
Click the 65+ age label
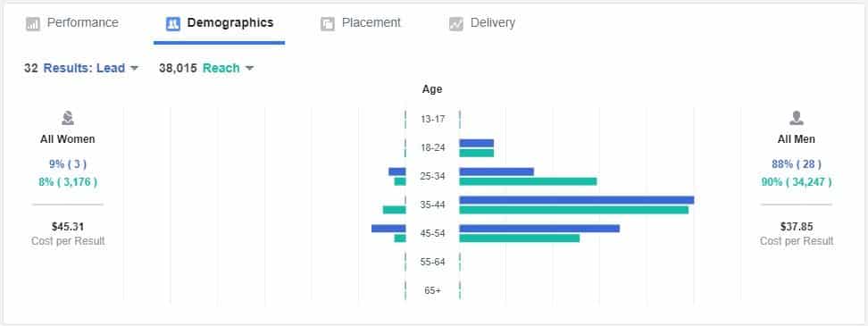[x=432, y=290]
